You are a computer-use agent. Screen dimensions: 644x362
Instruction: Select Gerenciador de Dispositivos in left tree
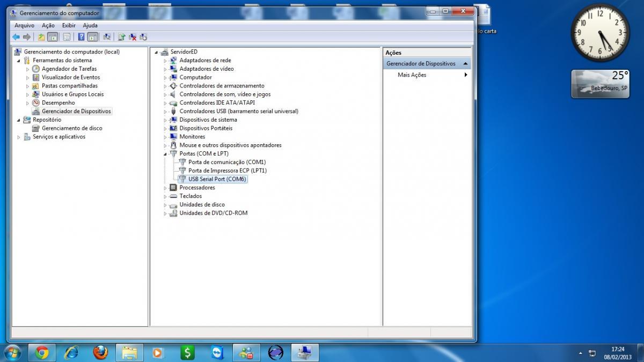pos(76,111)
